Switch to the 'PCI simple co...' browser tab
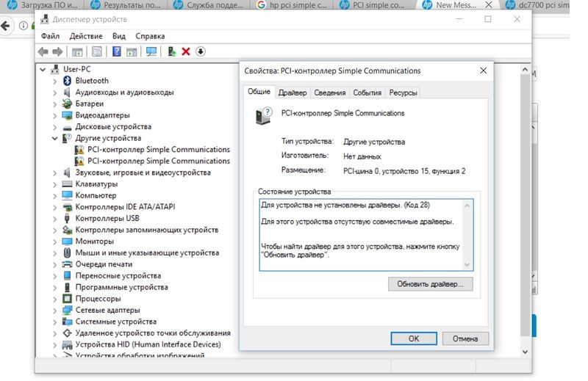Viewport: 588px width, 381px height. (x=374, y=5)
